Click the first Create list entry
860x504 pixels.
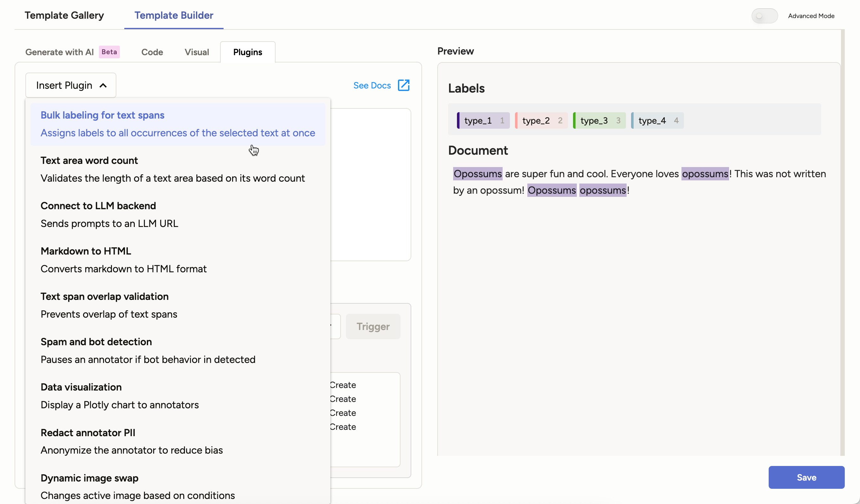[x=343, y=384]
